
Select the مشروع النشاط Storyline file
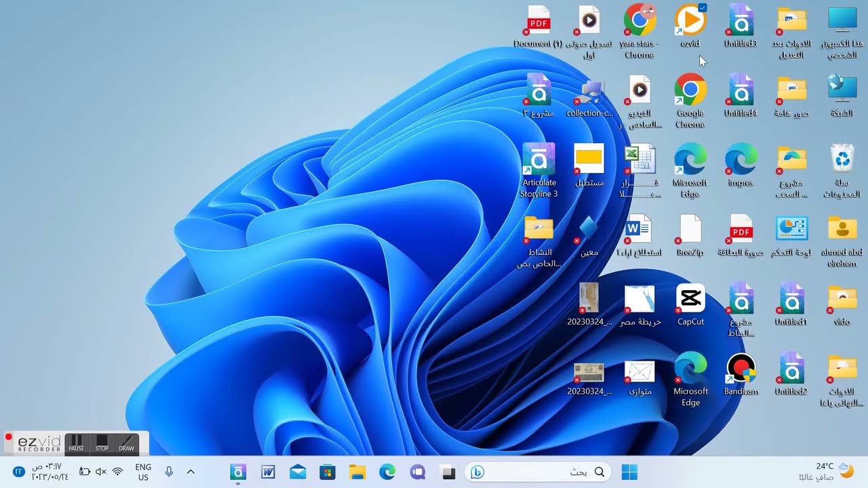[741, 310]
